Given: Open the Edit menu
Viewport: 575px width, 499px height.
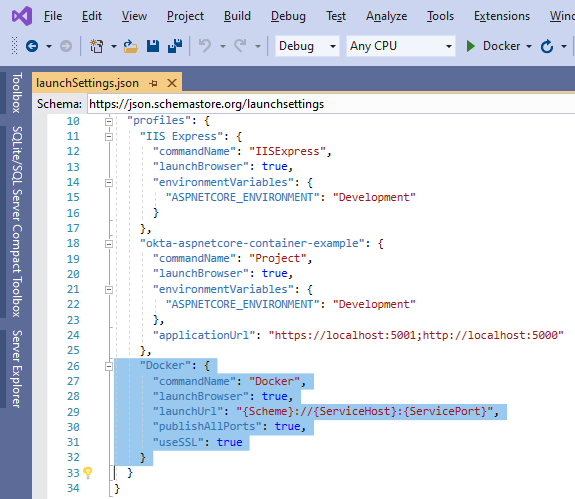Looking at the screenshot, I should click(92, 16).
